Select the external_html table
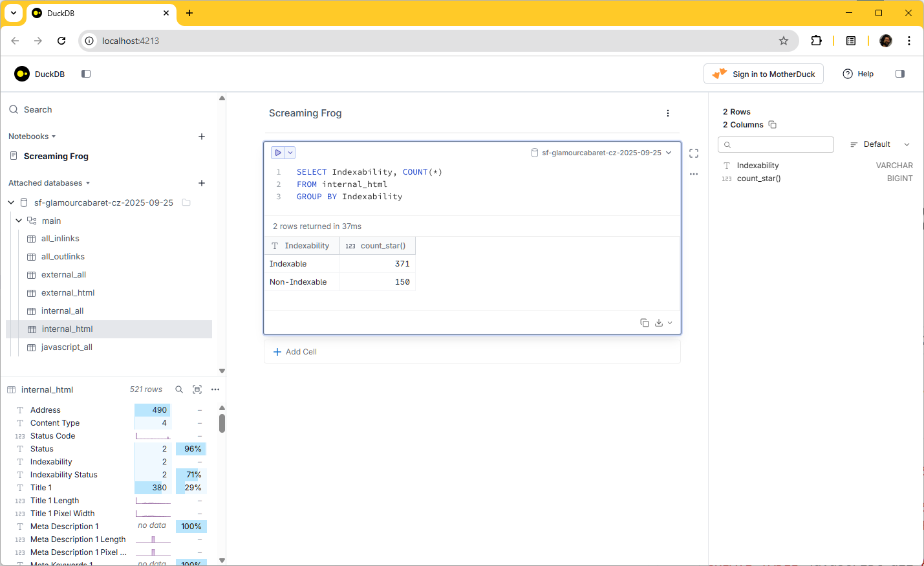The width and height of the screenshot is (924, 566). pos(67,293)
